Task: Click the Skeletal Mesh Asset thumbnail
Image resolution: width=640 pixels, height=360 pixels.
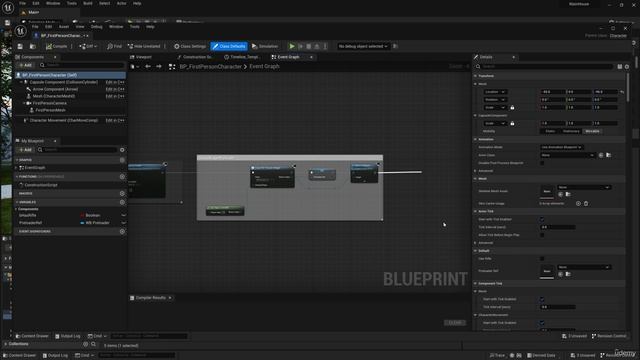Action: (x=547, y=191)
